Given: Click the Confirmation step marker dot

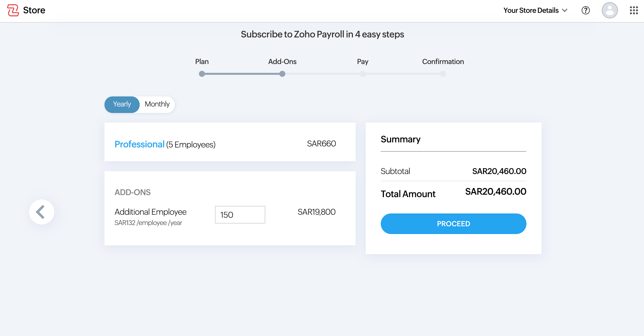Looking at the screenshot, I should pos(443,74).
